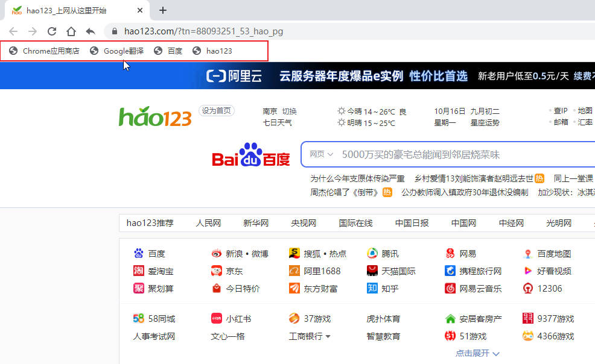Open 邮箱 link
The image size is (595, 364).
point(561,122)
